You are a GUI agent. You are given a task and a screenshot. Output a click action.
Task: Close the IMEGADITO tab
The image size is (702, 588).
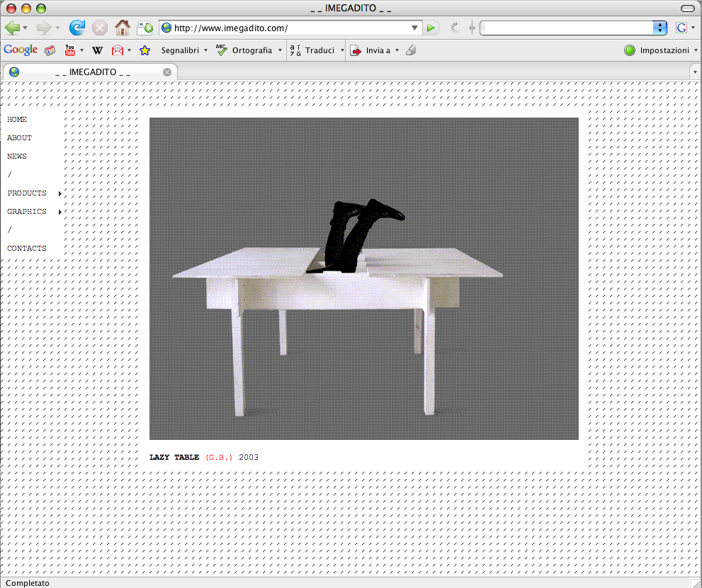click(167, 72)
